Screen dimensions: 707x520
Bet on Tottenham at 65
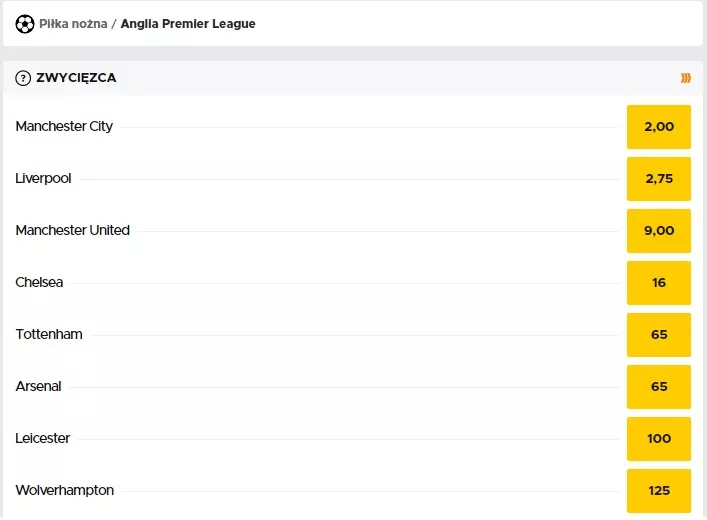tap(659, 335)
